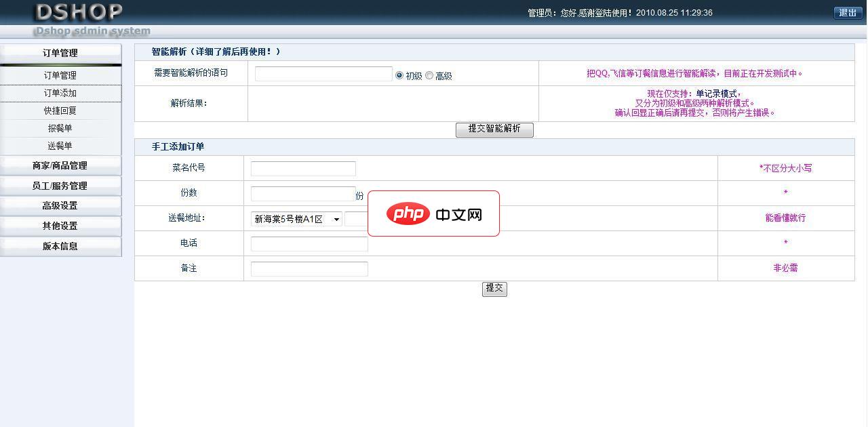Screen dimensions: 868x427
Task: Select the 高级 parsing mode radio button
Action: [x=429, y=75]
